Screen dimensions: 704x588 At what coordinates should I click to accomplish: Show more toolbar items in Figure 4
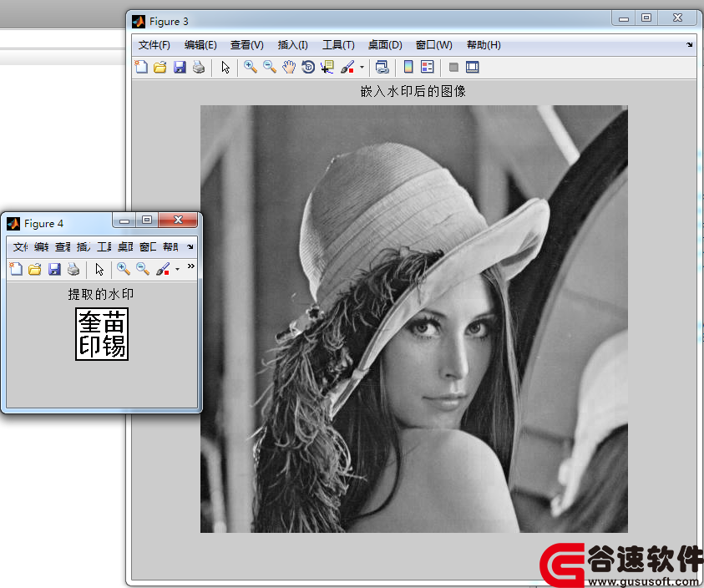(190, 266)
